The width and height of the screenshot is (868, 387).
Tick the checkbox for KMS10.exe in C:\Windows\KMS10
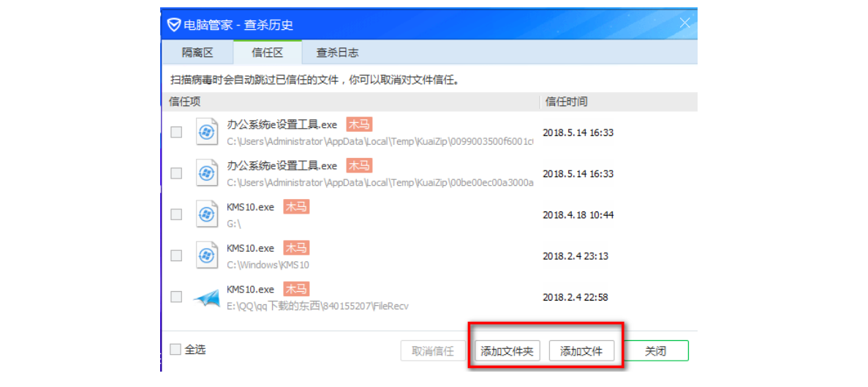click(x=176, y=255)
